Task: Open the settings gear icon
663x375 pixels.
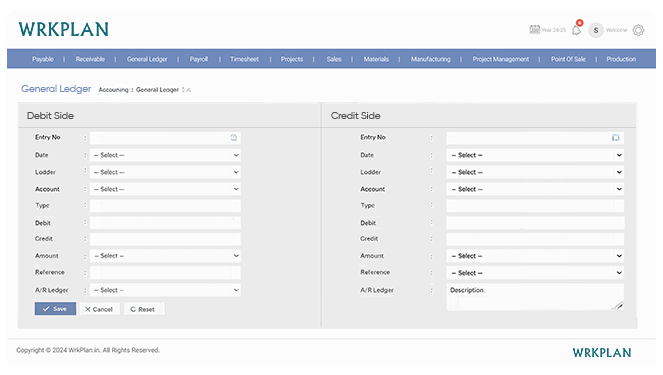Action: (x=638, y=30)
